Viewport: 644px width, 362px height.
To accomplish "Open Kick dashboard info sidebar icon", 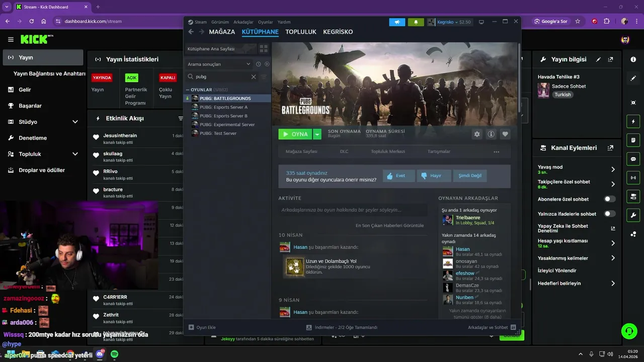I will pos(633,59).
